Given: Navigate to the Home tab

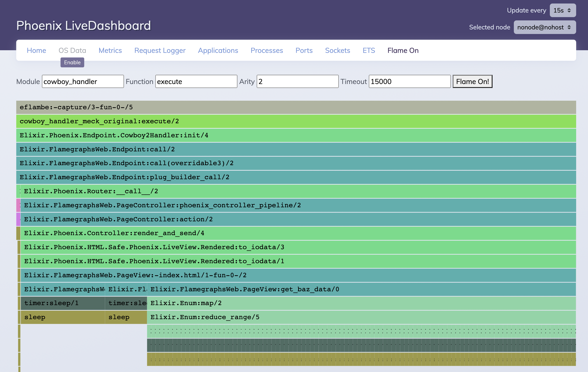Looking at the screenshot, I should point(36,50).
